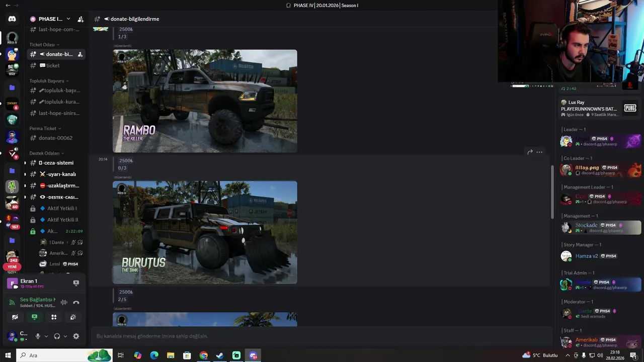Open the server icon with badge 6

[12, 104]
